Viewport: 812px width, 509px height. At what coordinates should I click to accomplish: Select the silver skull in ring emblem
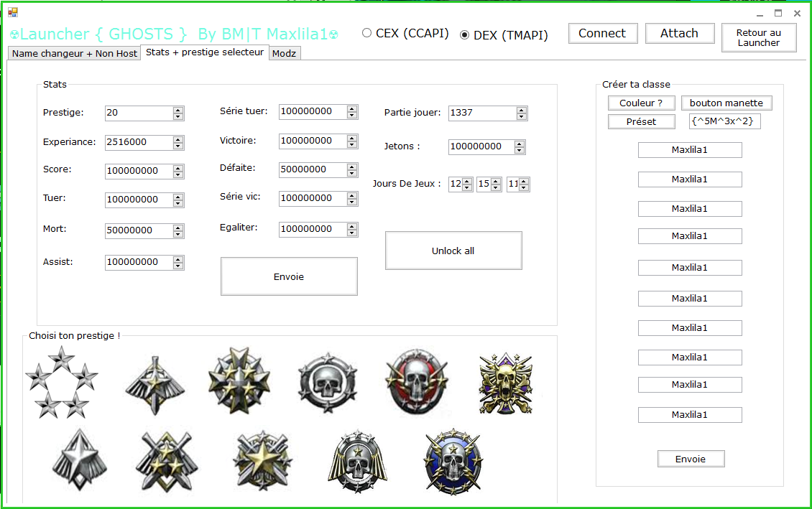pos(327,383)
